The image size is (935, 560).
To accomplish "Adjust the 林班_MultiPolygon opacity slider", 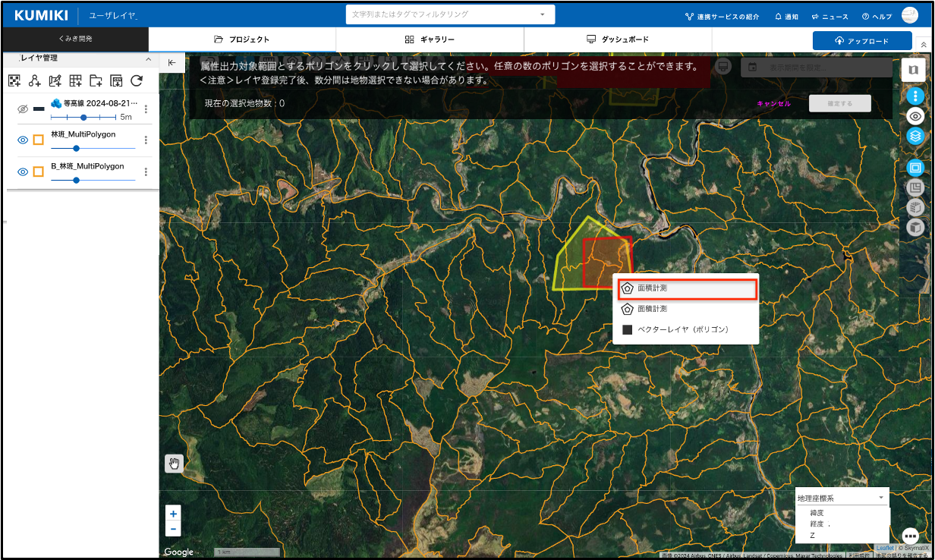I will coord(76,148).
